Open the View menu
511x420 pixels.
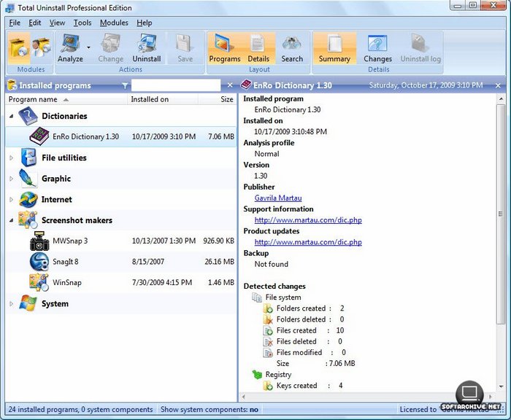click(57, 23)
